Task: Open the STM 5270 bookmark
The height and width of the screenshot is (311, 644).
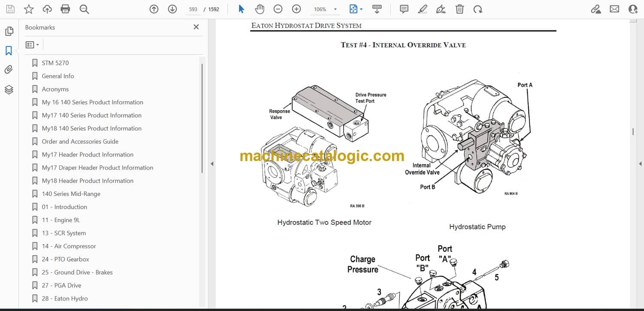Action: tap(55, 63)
